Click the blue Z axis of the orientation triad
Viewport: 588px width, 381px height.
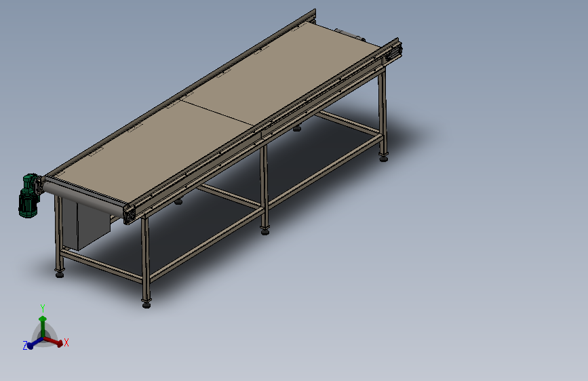(x=35, y=343)
